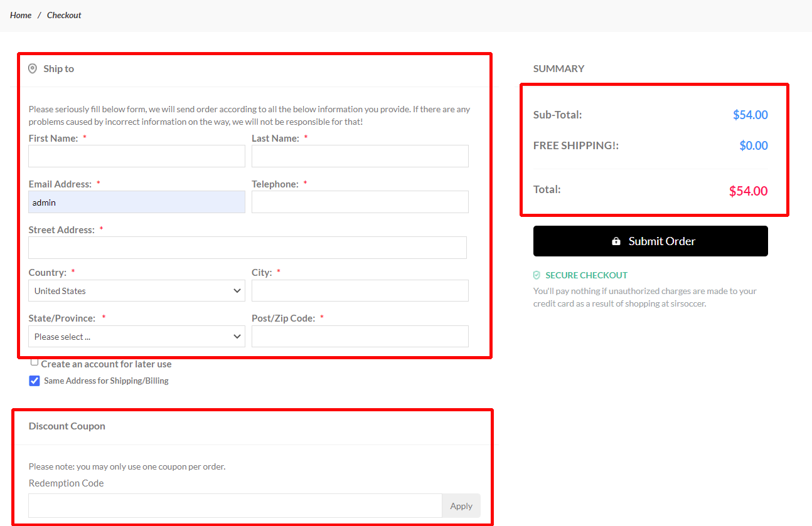Select the Post/Zip Code field
This screenshot has height=526, width=812.
point(360,337)
